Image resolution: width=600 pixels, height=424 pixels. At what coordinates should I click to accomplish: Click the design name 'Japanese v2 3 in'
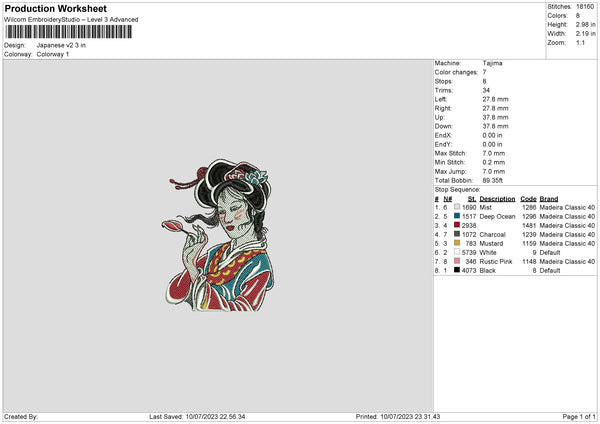click(61, 45)
